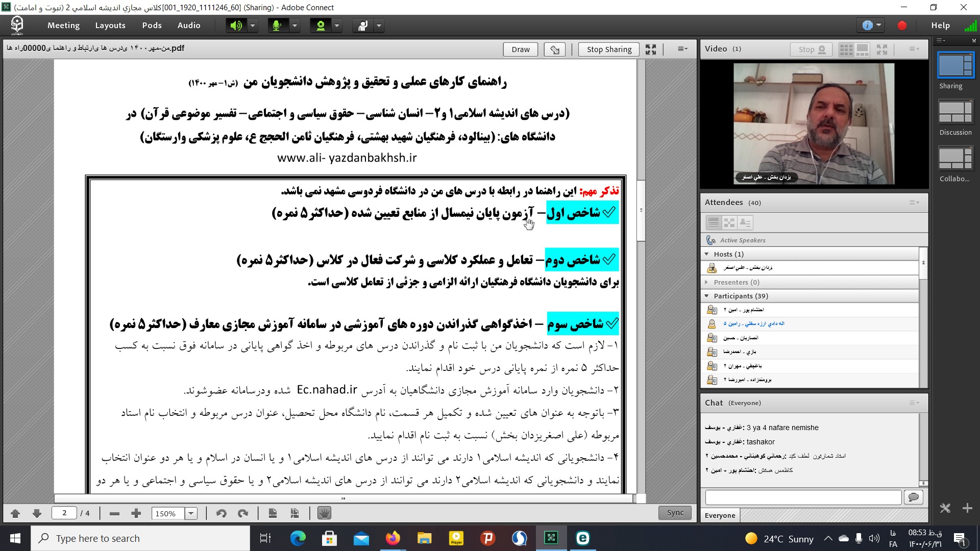Viewport: 980px width, 551px height.
Task: Open the 150% zoom level dropdown
Action: (191, 513)
